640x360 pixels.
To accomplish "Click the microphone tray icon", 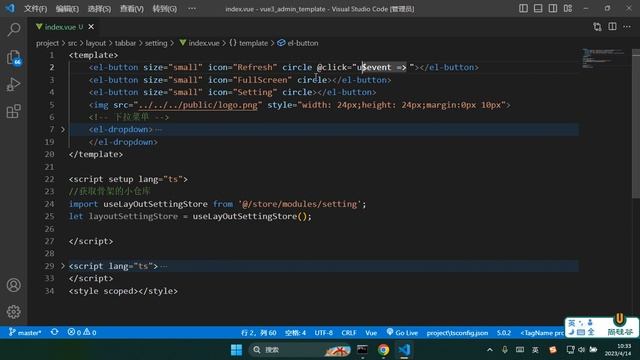I will coord(505,350).
